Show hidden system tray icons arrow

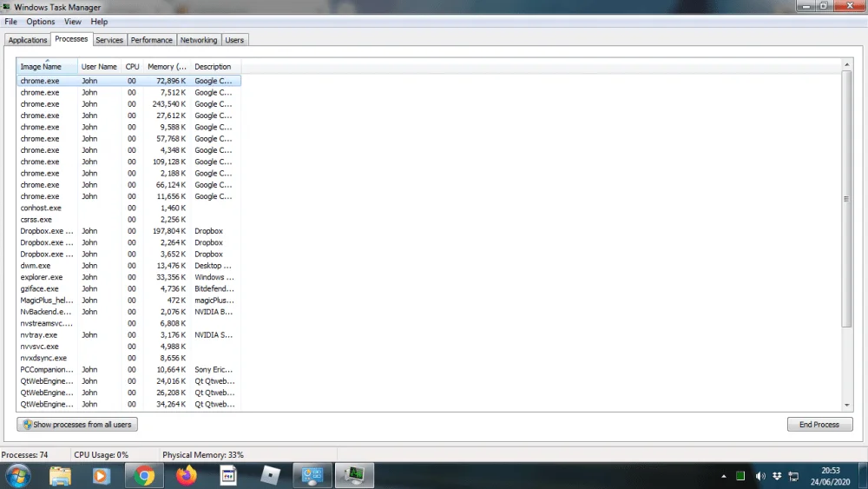click(724, 476)
